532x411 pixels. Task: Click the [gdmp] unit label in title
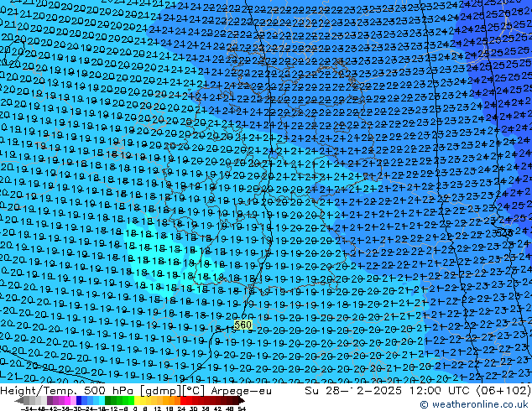[160, 391]
